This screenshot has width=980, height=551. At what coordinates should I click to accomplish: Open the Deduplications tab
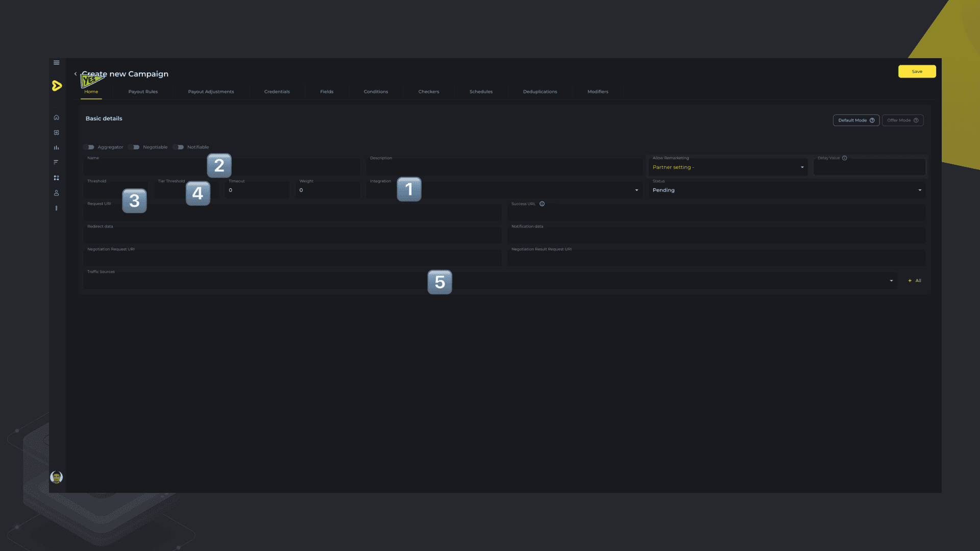[540, 92]
